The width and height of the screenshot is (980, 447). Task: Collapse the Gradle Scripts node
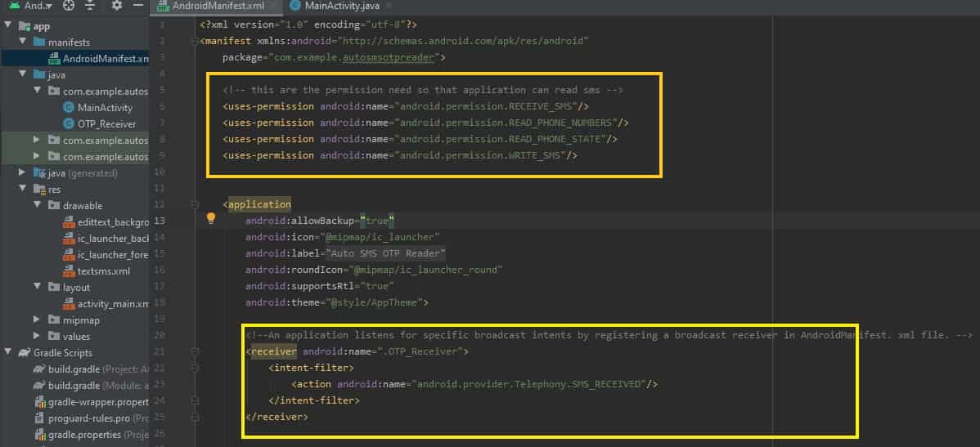point(8,353)
